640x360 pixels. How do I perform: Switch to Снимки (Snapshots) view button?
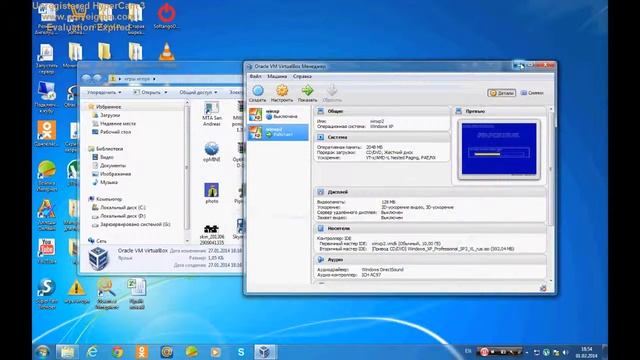point(532,93)
